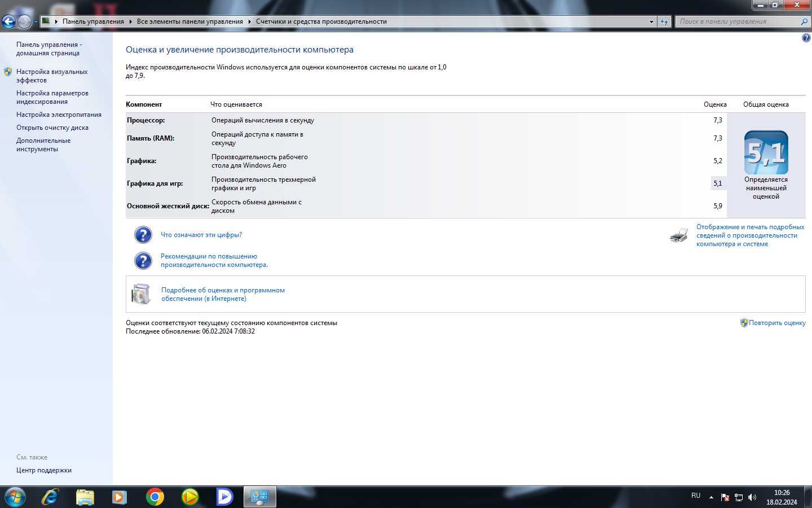The image size is (812, 508).
Task: Select the 'Процессор:' row label
Action: [x=145, y=120]
